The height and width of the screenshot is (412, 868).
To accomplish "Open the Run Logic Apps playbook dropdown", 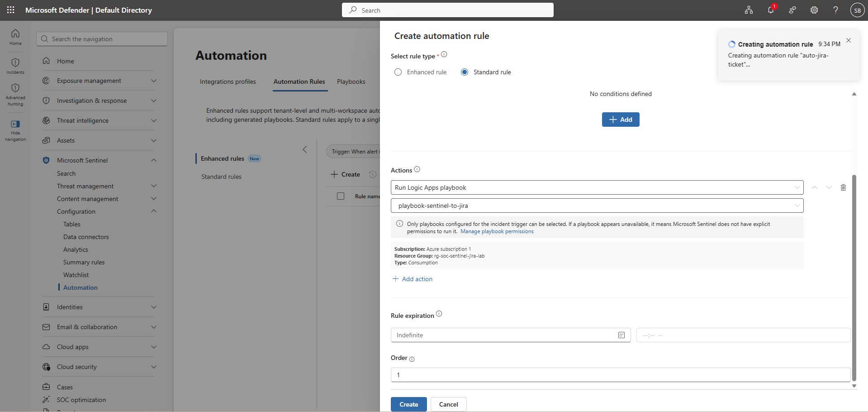I will pos(597,187).
